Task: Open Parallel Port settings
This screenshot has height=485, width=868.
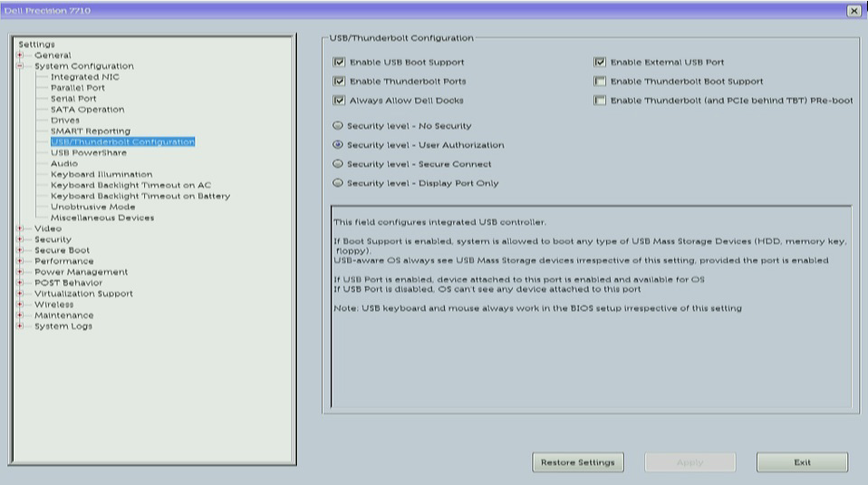Action: 78,87
